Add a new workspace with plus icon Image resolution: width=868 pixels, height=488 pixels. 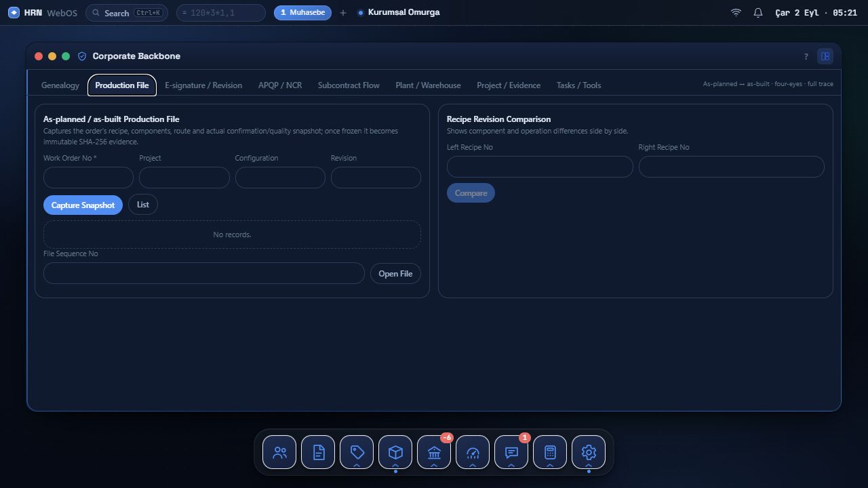click(343, 13)
